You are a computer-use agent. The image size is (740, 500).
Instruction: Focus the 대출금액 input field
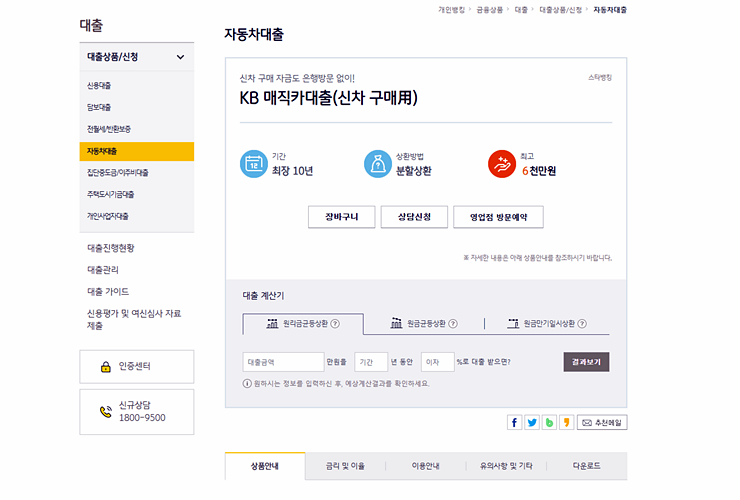[283, 362]
